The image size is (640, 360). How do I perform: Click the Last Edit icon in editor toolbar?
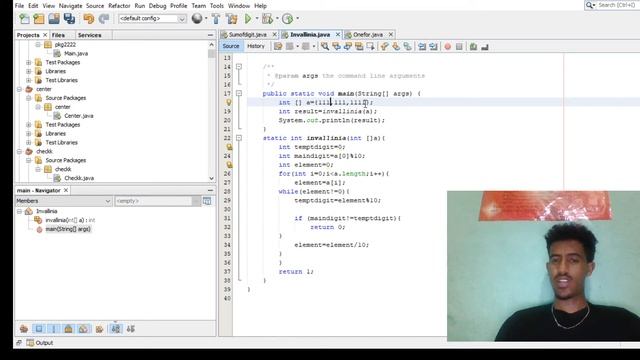[278, 47]
